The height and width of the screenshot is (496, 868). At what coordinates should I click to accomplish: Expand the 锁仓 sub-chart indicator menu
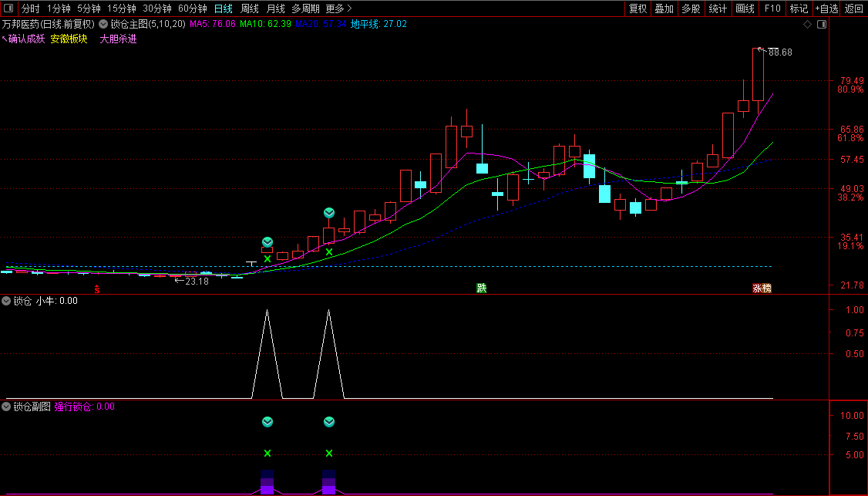[6, 301]
